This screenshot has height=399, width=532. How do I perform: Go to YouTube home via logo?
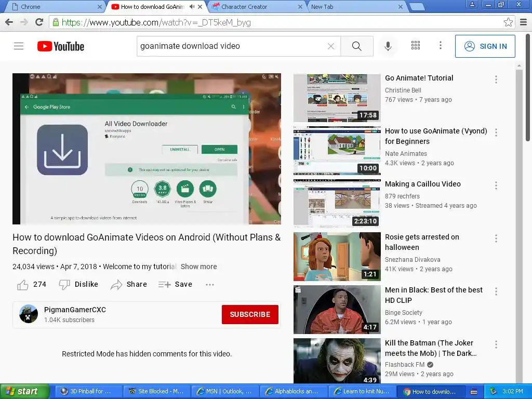(x=61, y=46)
